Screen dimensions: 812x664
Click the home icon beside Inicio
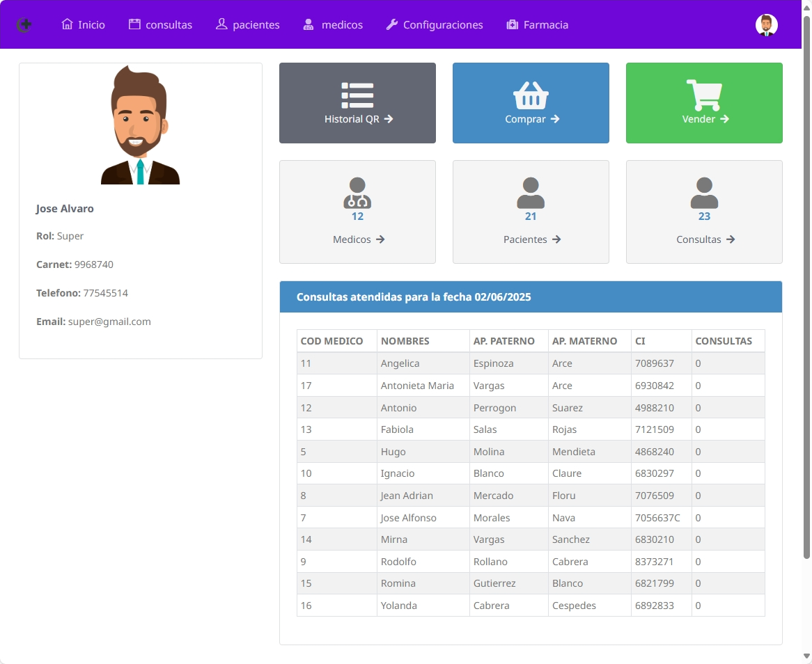click(65, 24)
